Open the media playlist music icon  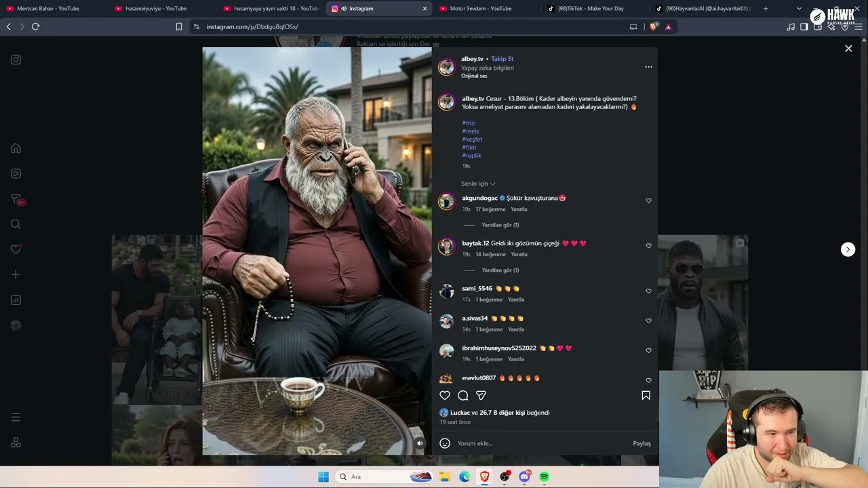(791, 26)
